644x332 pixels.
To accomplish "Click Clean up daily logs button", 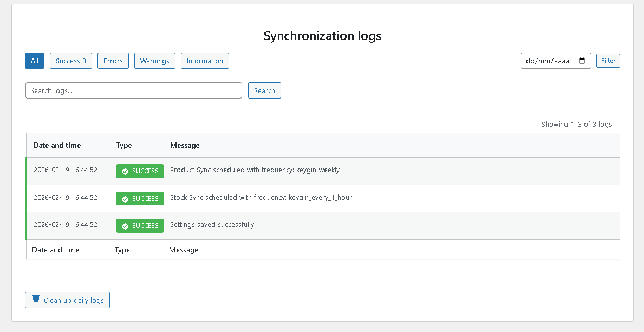I will point(67,300).
